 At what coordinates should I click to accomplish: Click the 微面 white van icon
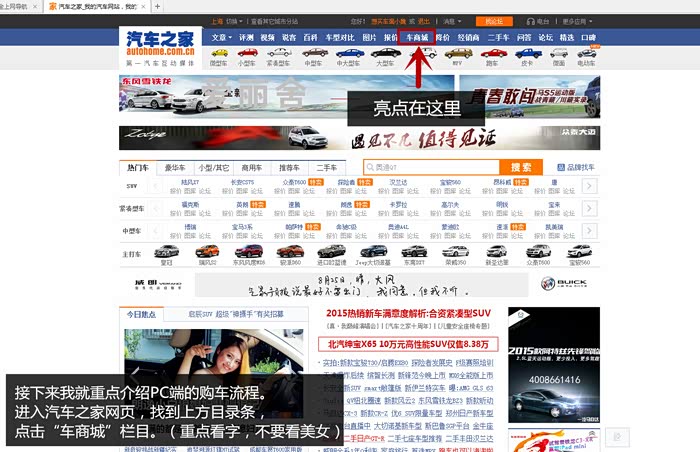559,54
